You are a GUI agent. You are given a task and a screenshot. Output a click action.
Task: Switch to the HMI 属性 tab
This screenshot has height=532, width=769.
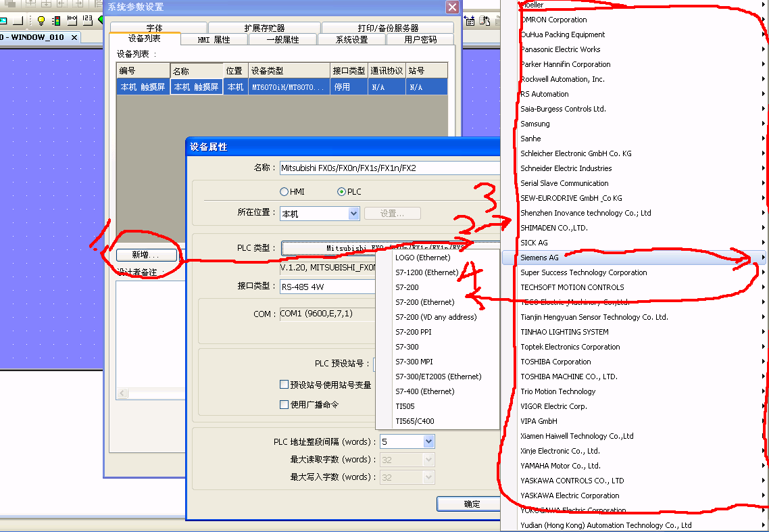214,40
